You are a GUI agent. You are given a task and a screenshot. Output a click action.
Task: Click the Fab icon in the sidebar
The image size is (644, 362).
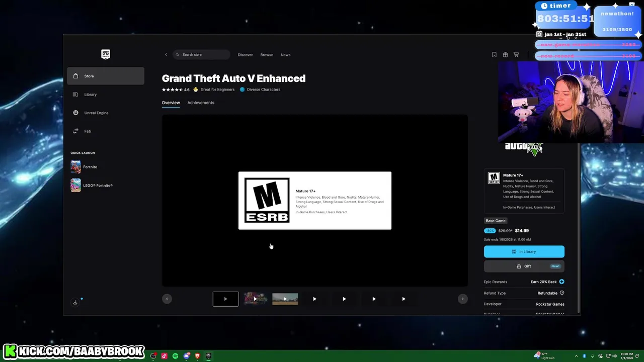coord(75,131)
